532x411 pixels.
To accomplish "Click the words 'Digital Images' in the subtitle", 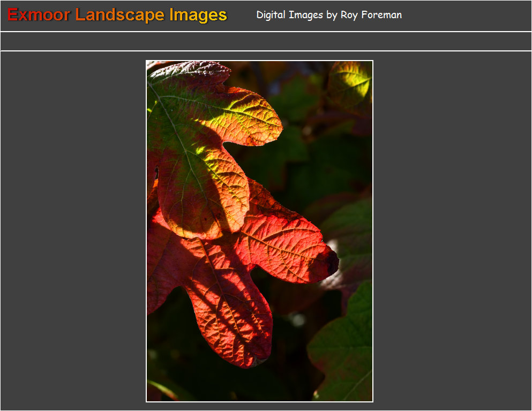I will tap(289, 15).
